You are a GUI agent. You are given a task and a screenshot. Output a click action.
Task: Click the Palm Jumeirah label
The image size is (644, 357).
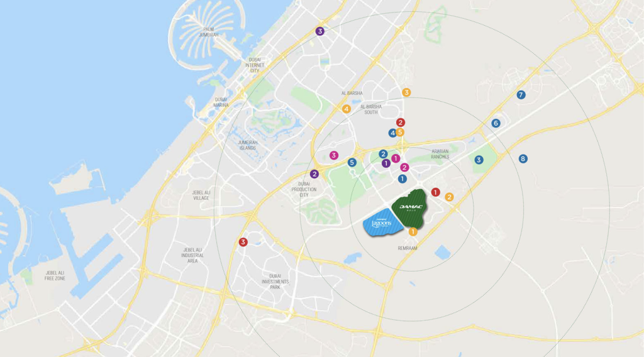point(209,32)
